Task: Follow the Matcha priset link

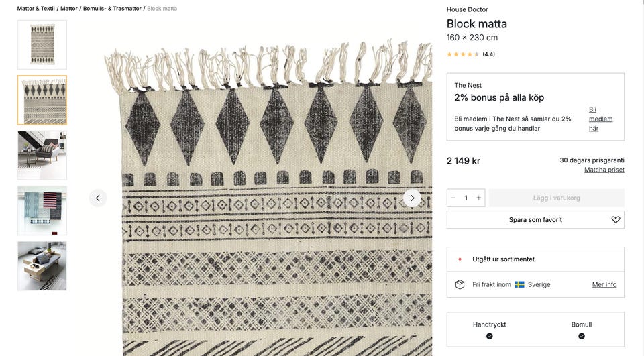Action: click(604, 170)
